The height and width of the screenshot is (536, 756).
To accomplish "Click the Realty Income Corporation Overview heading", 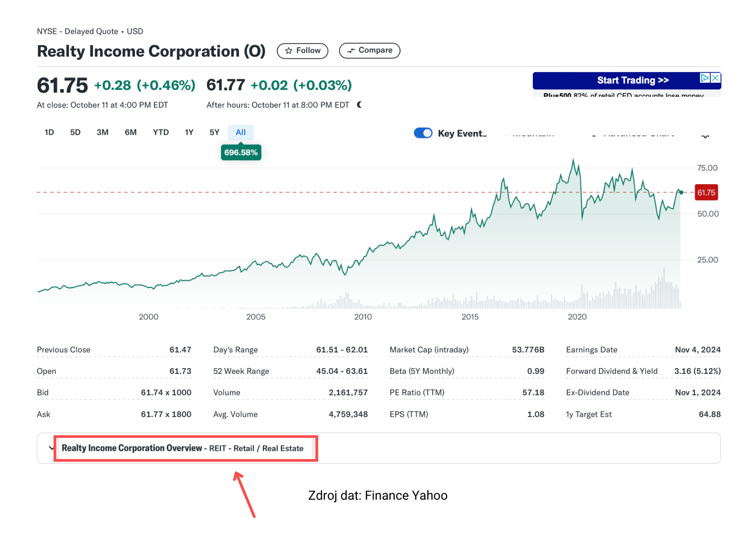I will (x=132, y=448).
